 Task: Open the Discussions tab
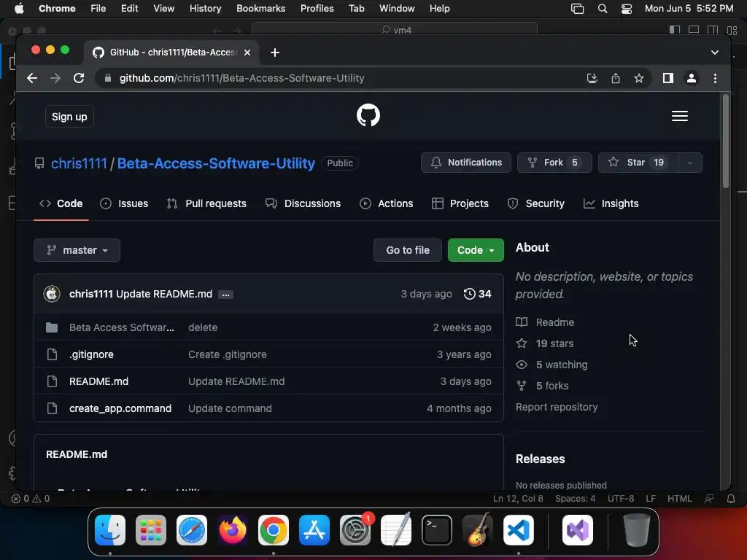pyautogui.click(x=303, y=204)
